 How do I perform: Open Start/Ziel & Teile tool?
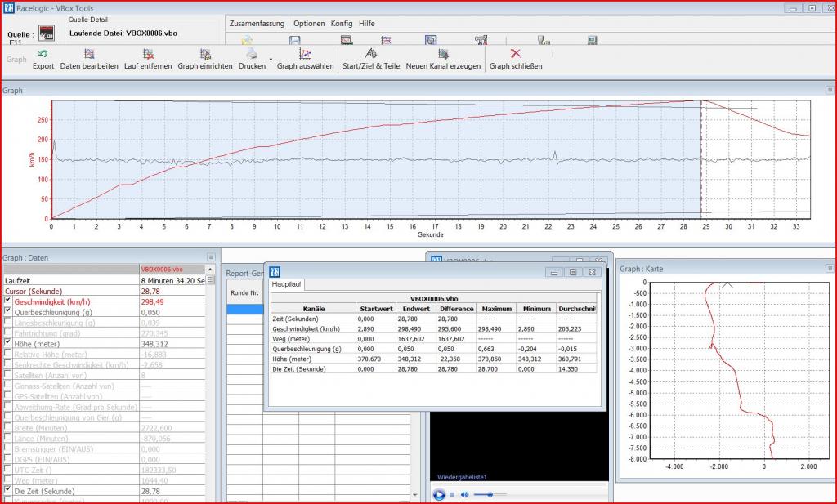(370, 54)
